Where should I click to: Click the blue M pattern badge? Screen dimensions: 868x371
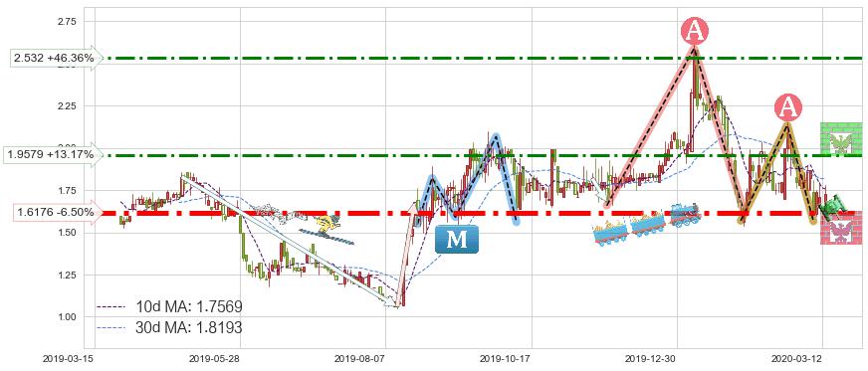(x=456, y=239)
